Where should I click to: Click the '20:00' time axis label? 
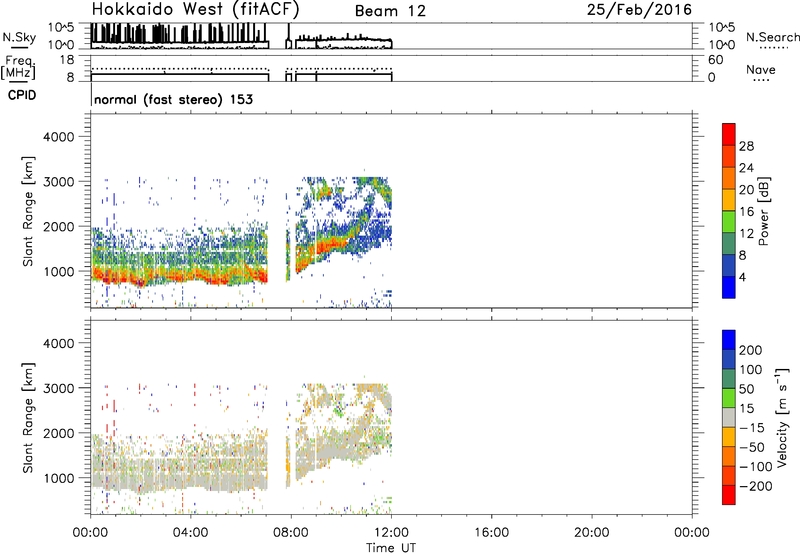592,533
